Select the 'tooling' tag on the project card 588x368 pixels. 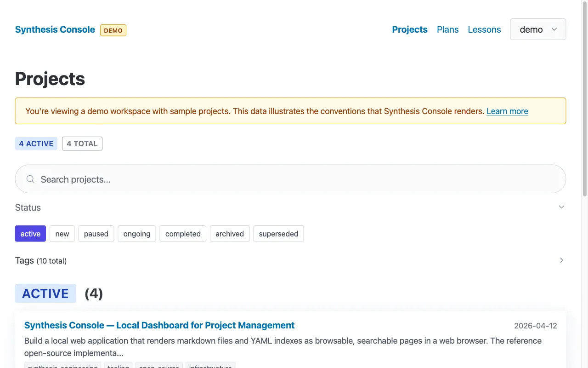[118, 366]
